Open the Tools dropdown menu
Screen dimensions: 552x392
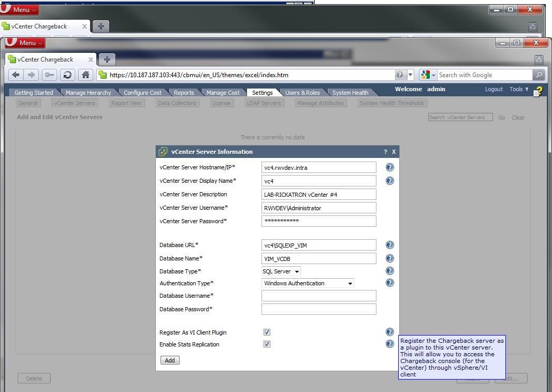[518, 89]
